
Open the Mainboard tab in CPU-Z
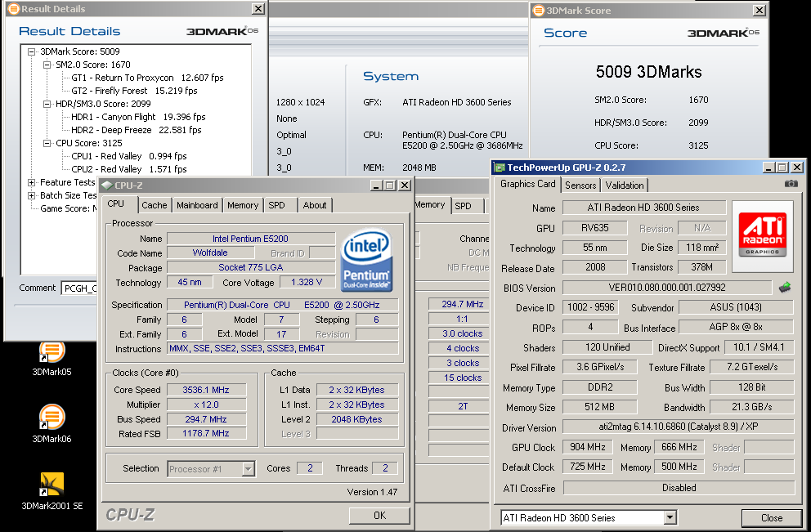tap(197, 205)
